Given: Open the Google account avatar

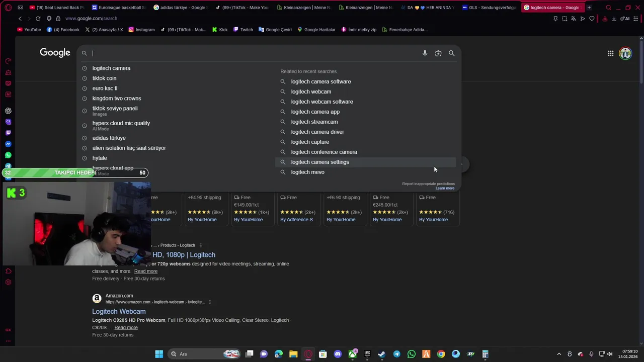Looking at the screenshot, I should click(x=625, y=53).
